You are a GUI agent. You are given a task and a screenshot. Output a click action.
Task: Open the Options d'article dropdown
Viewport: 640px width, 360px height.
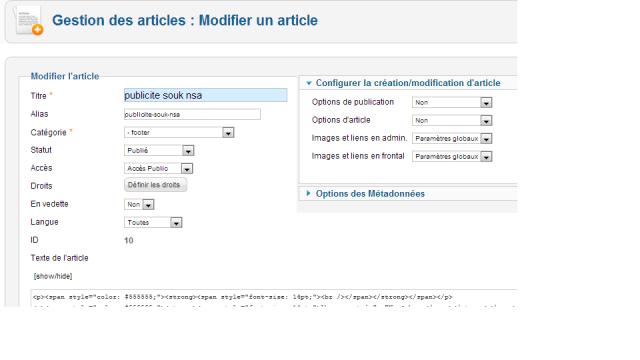click(452, 120)
